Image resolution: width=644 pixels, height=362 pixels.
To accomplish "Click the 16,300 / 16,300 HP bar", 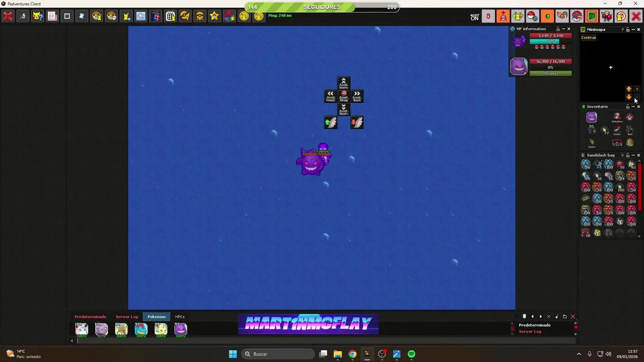I will coord(550,61).
